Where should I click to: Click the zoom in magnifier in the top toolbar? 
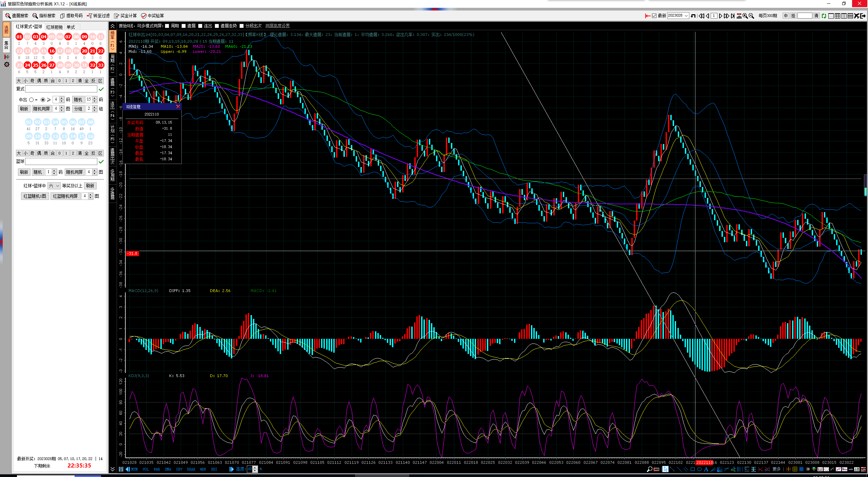745,16
